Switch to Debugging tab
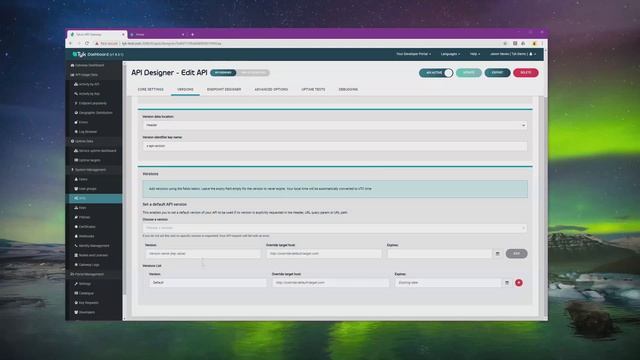The width and height of the screenshot is (640, 360). tap(348, 89)
